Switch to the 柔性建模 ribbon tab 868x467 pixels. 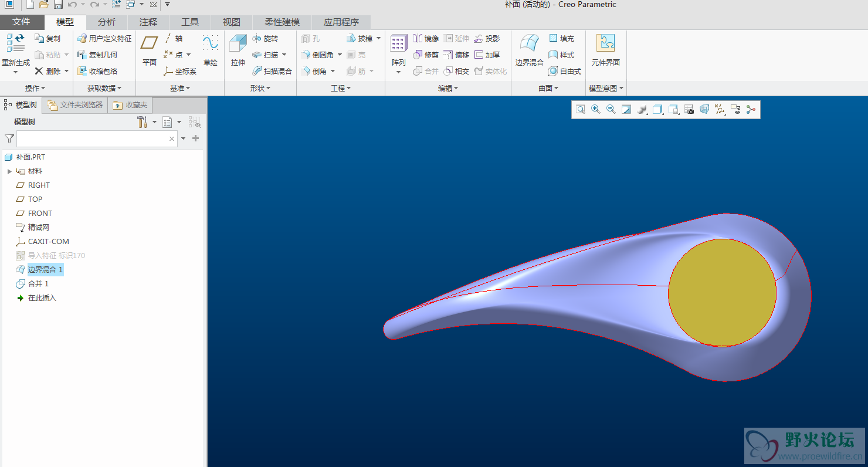pyautogui.click(x=282, y=22)
